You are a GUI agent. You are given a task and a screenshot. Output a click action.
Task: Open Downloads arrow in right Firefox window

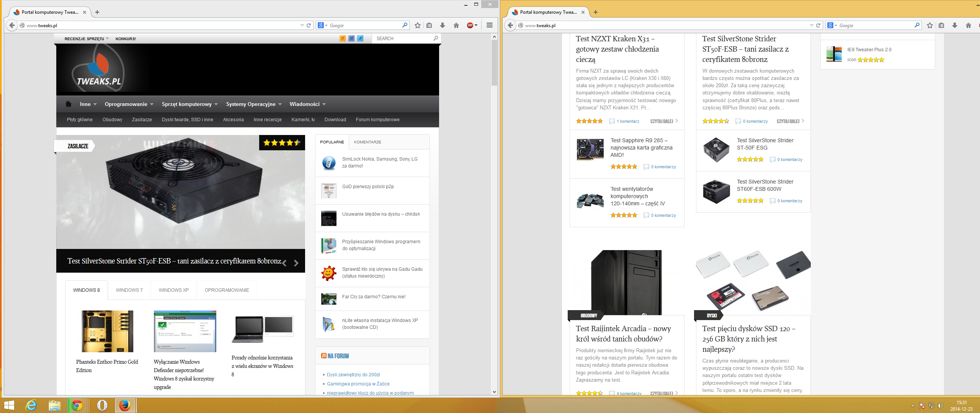[x=955, y=25]
